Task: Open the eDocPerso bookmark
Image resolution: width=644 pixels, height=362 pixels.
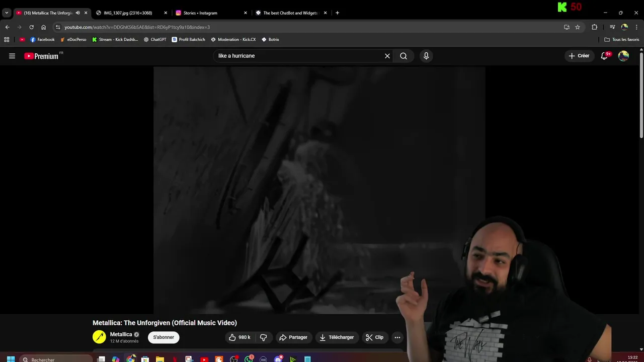Action: coord(73,39)
